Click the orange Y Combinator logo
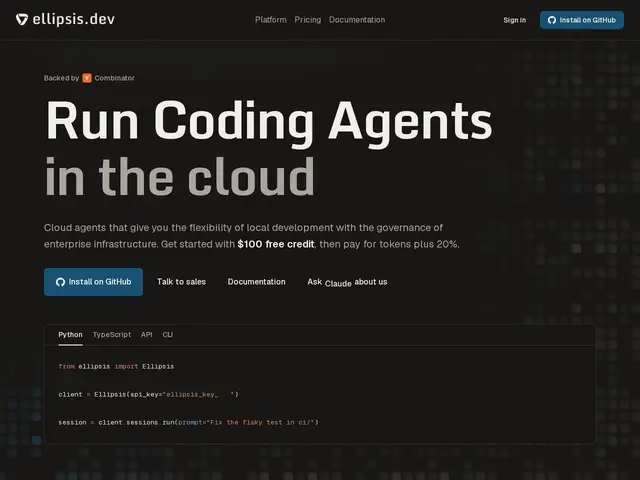The width and height of the screenshot is (640, 480). tap(87, 78)
